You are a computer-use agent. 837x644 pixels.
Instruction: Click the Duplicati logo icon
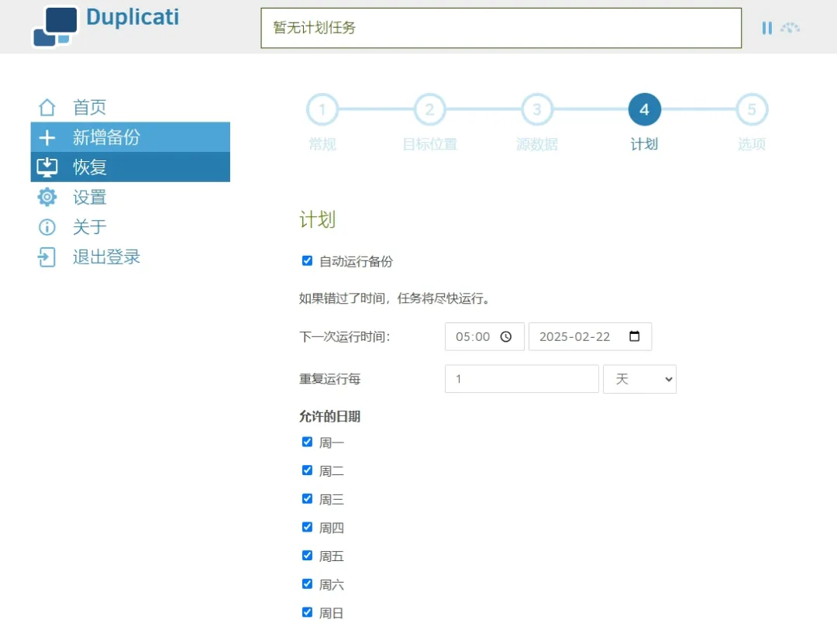[x=55, y=27]
